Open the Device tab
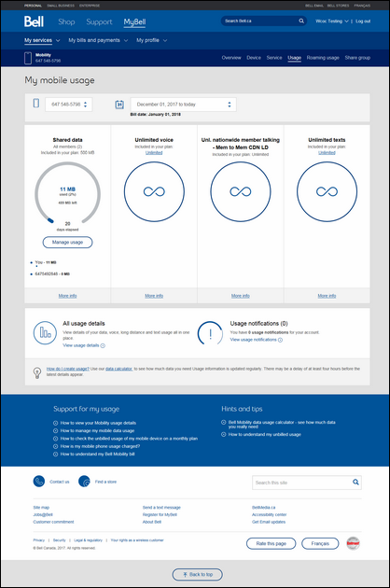 pos(254,58)
